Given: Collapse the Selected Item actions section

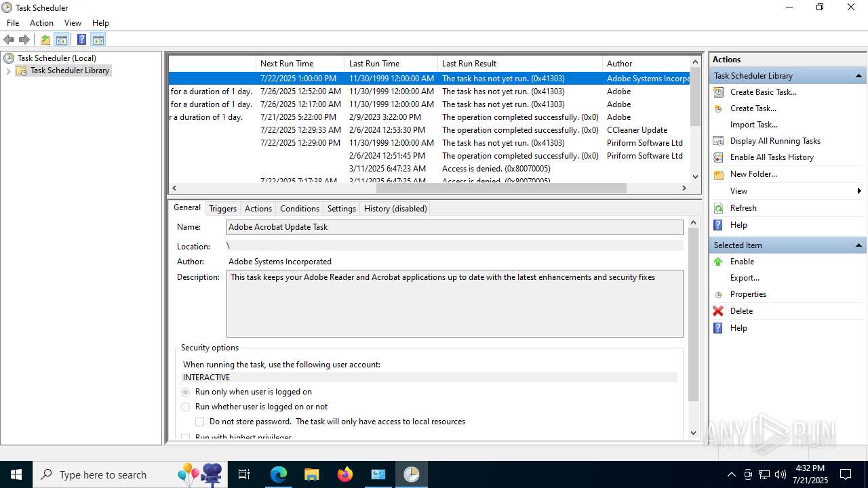Looking at the screenshot, I should tap(859, 245).
